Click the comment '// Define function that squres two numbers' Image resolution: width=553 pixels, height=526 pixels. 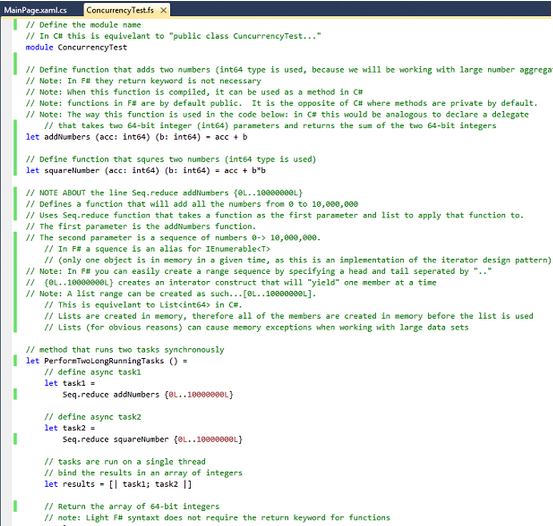(171, 159)
